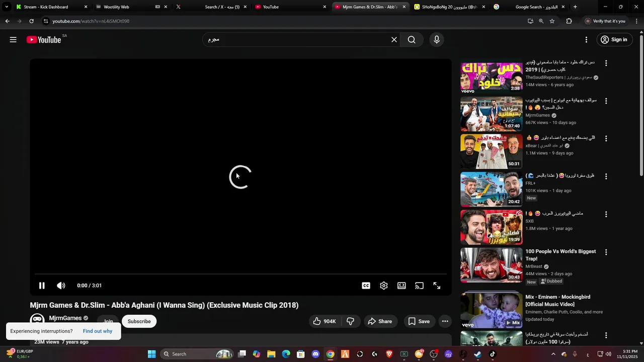Open Eminem Mockingbird mix thumbnail
This screenshot has height=362, width=644.
pos(492,311)
